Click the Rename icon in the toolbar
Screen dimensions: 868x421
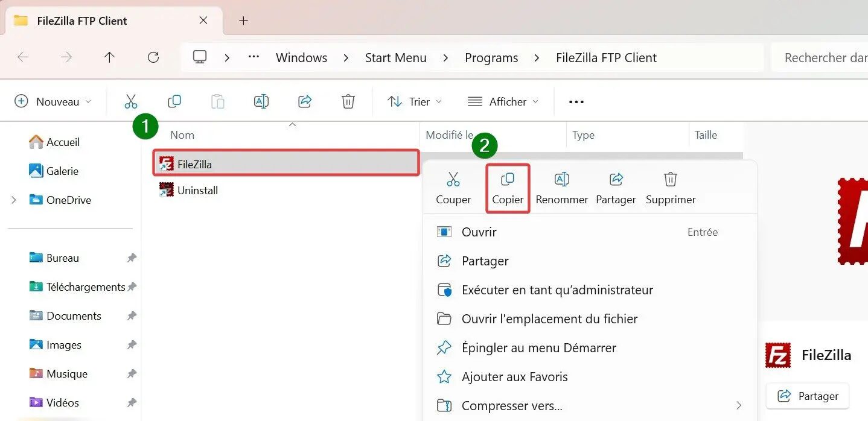tap(261, 101)
